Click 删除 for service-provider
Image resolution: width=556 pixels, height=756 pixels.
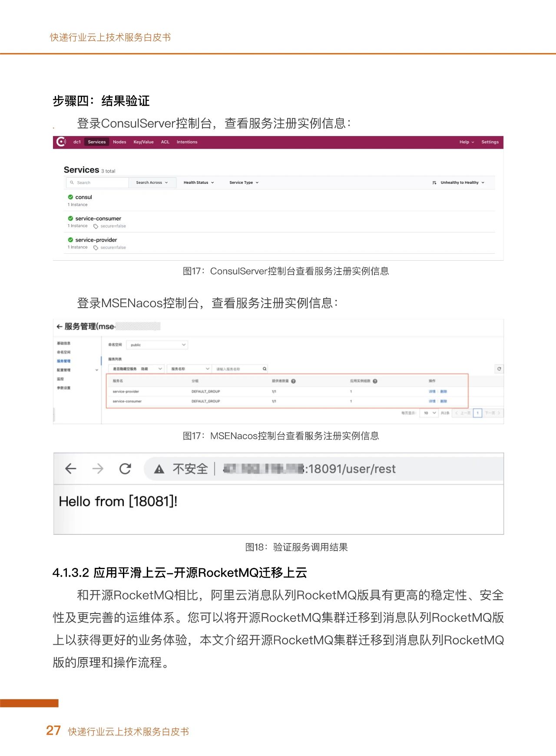443,391
